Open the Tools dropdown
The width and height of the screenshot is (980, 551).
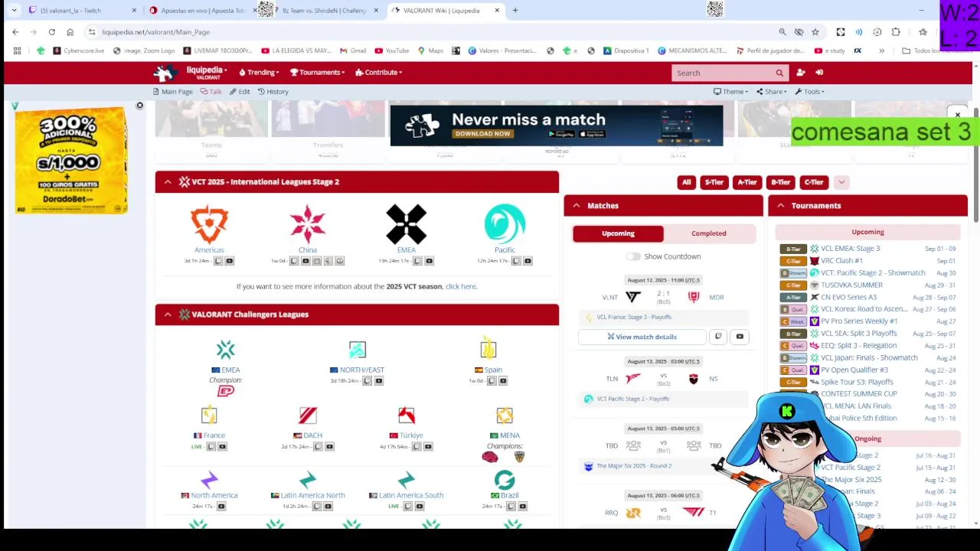click(x=810, y=92)
